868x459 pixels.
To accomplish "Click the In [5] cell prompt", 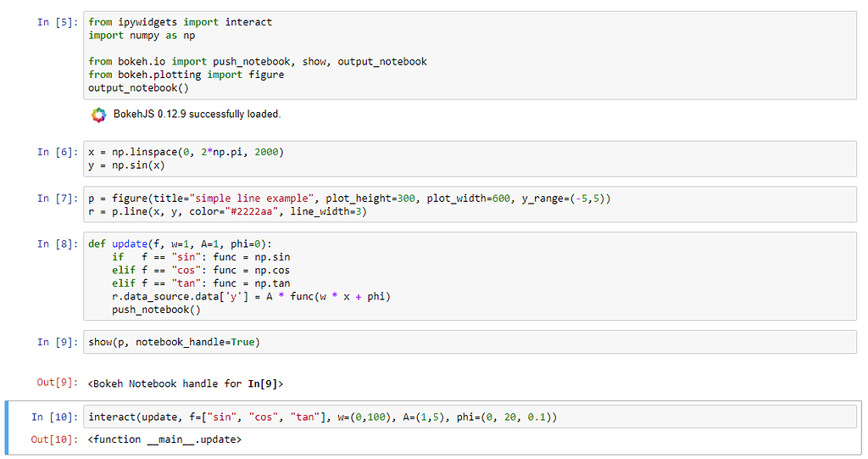I will pyautogui.click(x=57, y=22).
